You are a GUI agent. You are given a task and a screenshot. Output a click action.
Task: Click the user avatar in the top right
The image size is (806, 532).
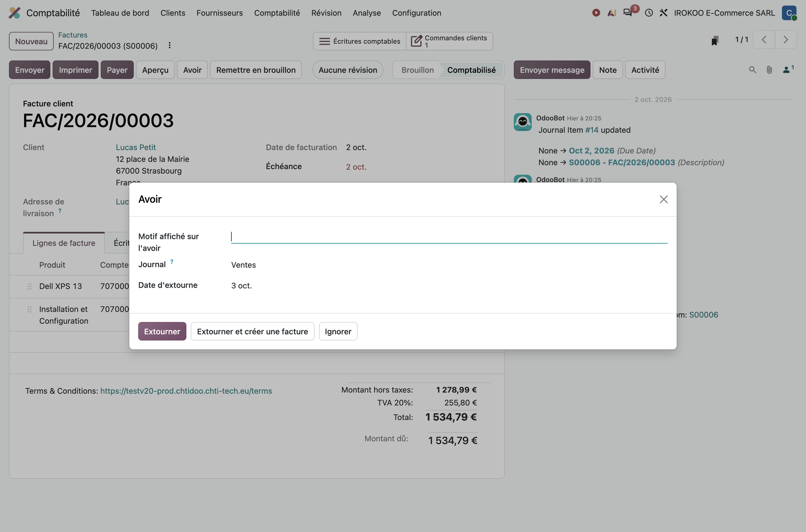(x=789, y=13)
